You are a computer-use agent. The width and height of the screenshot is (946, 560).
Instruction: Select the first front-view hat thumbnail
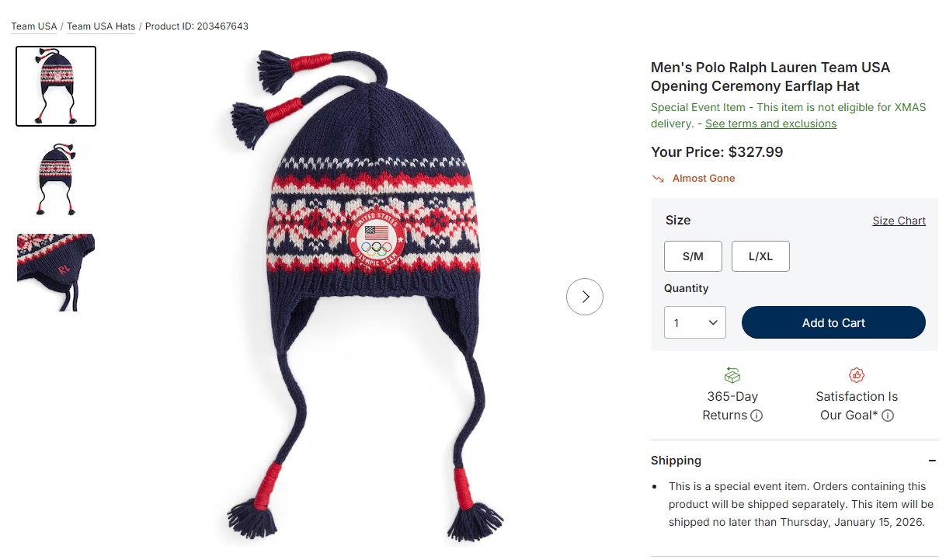(x=56, y=86)
